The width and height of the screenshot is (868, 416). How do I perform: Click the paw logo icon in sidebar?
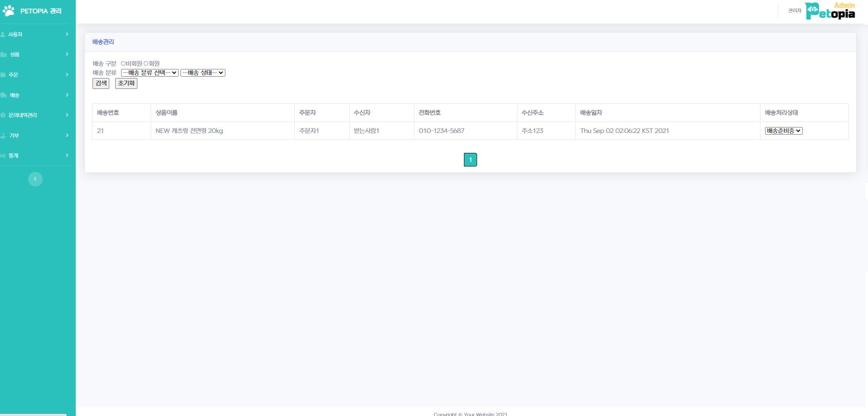pos(9,11)
